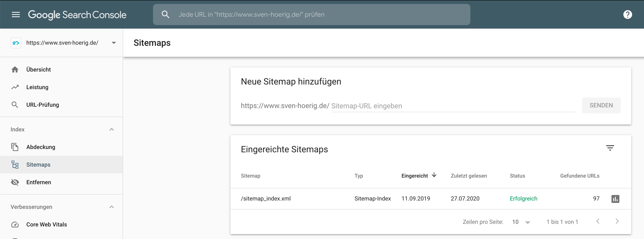Screen dimensions: 644x239
Task: Sort table by Status column header
Action: pyautogui.click(x=517, y=176)
